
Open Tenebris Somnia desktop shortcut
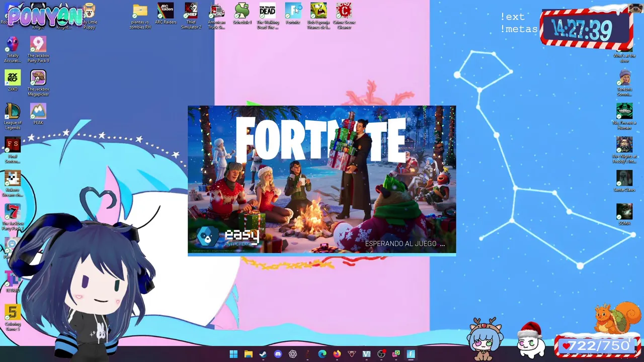pyautogui.click(x=624, y=83)
